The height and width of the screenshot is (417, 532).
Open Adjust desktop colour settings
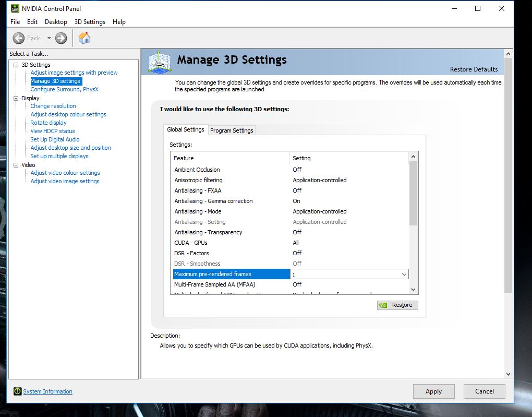tap(68, 114)
